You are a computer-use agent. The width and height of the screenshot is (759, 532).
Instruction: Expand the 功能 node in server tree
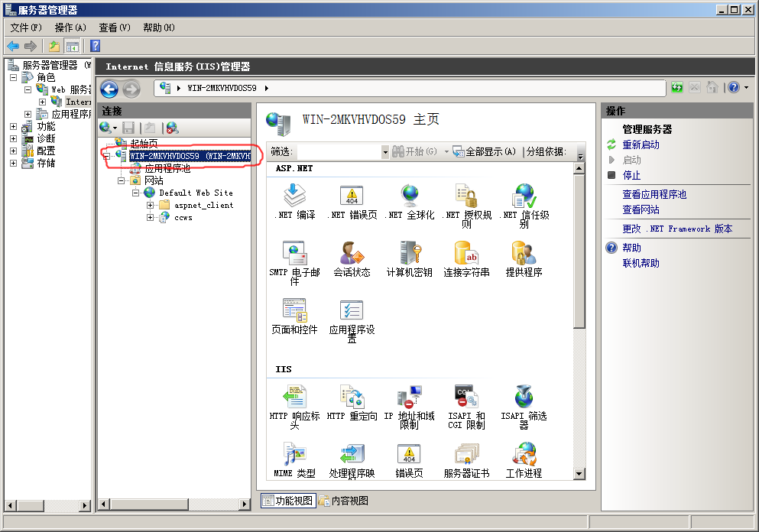pyautogui.click(x=13, y=126)
